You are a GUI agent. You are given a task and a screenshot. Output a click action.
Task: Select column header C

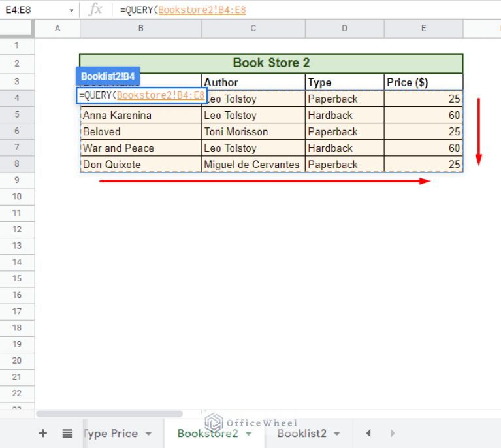[x=253, y=29]
